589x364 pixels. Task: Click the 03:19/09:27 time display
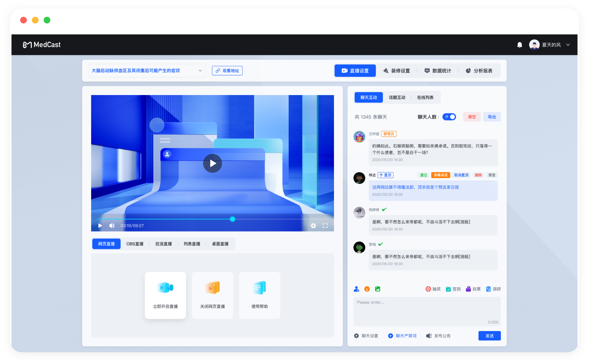pos(132,226)
